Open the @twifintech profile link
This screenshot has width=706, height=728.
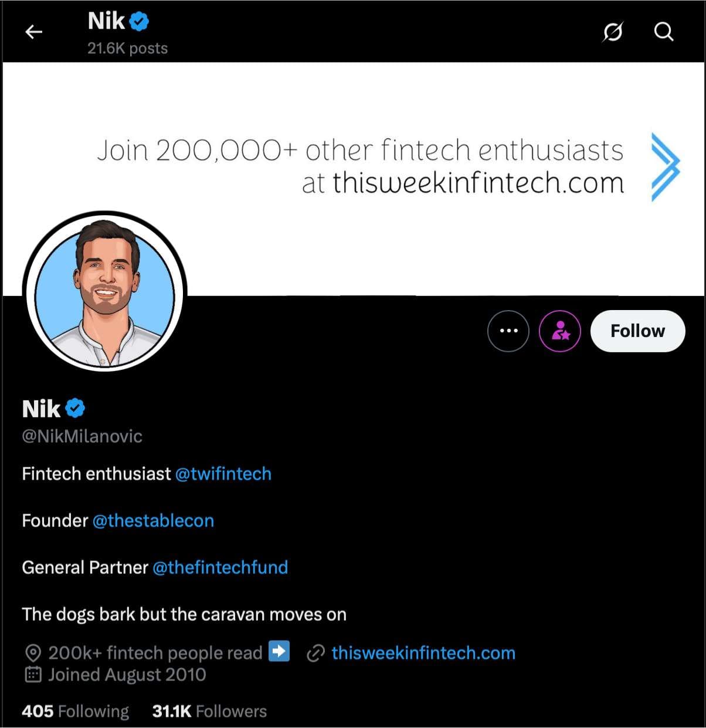[223, 474]
